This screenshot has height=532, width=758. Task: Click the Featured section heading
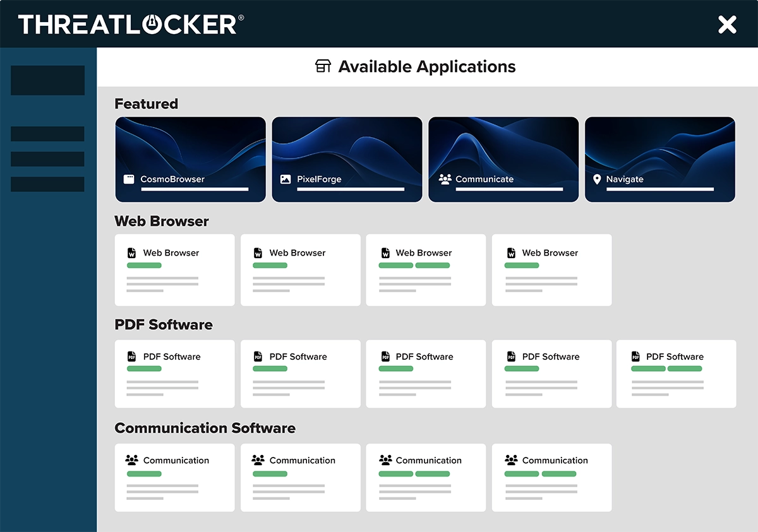coord(147,103)
